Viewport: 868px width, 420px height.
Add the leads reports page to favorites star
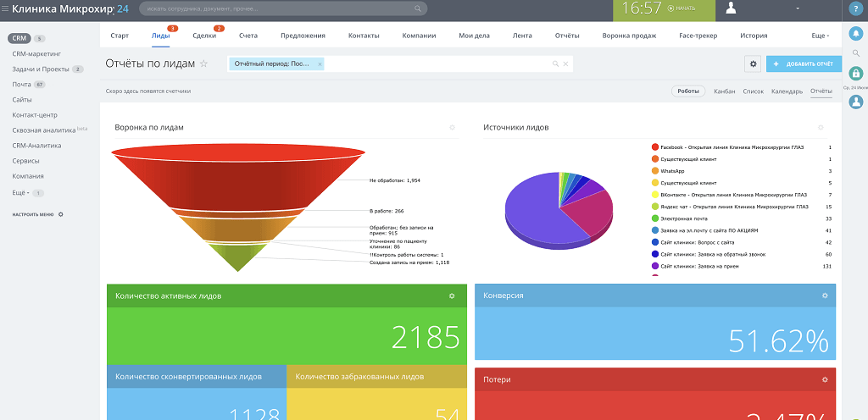coord(203,64)
